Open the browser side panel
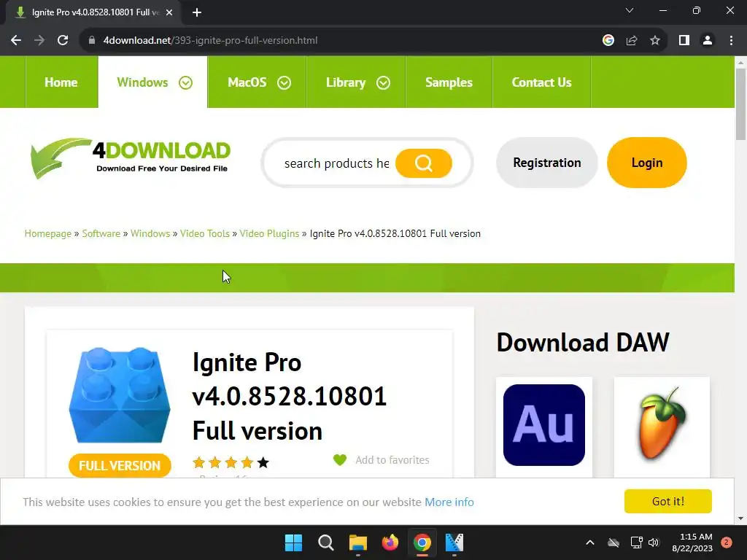 click(x=684, y=41)
